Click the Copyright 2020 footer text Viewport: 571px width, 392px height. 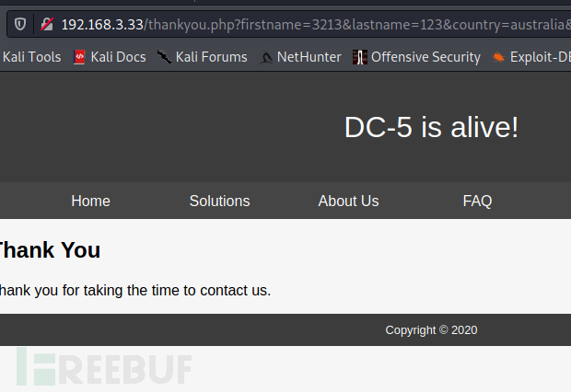[x=431, y=330]
